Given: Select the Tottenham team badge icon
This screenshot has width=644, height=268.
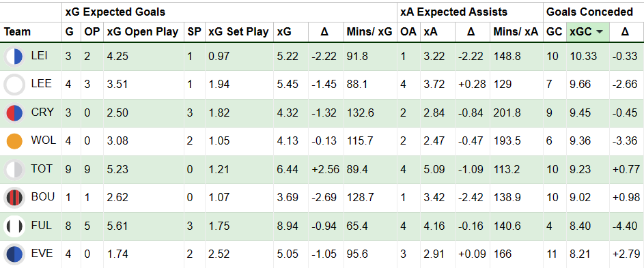Looking at the screenshot, I should [14, 170].
